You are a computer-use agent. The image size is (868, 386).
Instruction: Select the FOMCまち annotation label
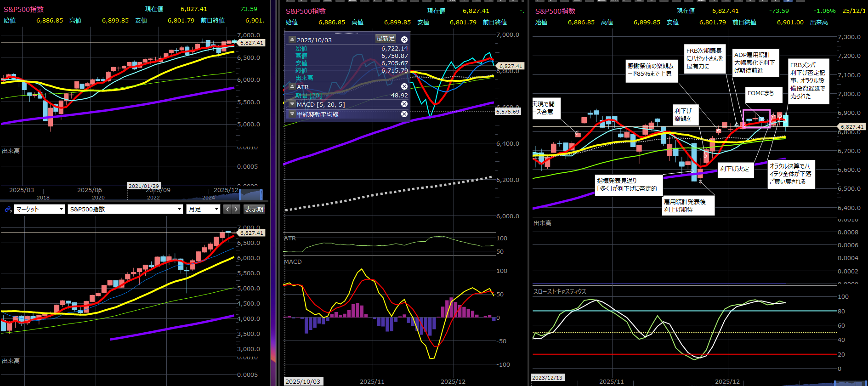coord(760,93)
